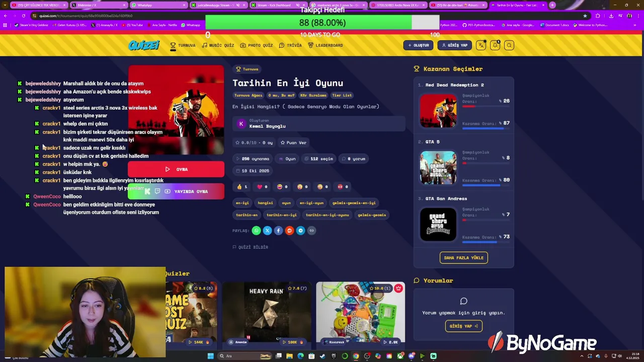Click the tarihin-en-iyi-oyunu tag

[x=327, y=215]
